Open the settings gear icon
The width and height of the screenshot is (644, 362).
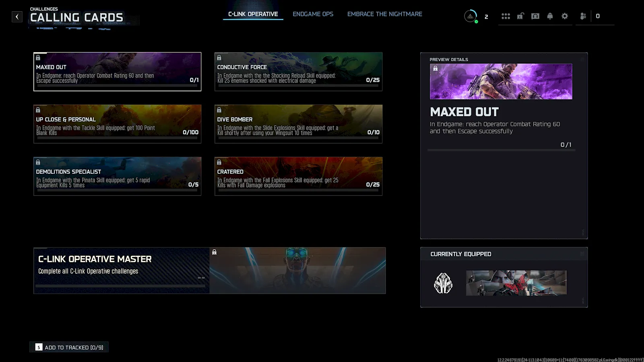tap(565, 16)
